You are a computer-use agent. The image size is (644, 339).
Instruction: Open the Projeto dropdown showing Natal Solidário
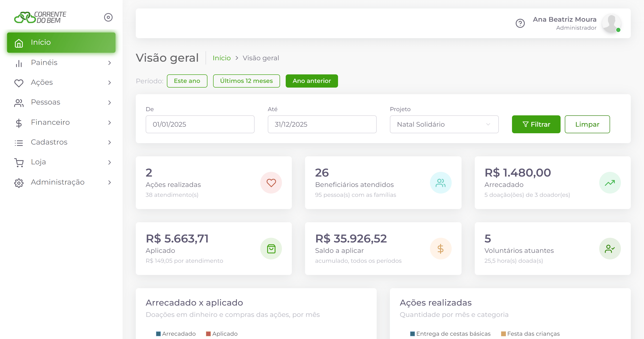click(444, 124)
